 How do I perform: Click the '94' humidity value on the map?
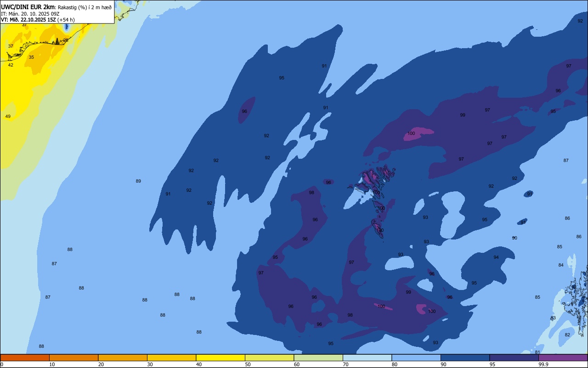[496, 257]
